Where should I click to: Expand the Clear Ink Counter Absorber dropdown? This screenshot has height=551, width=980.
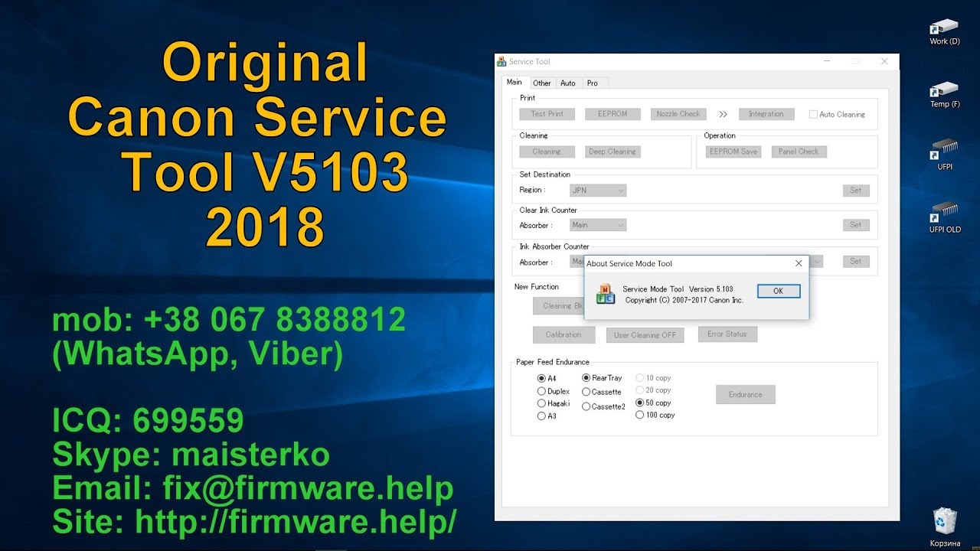(x=598, y=225)
